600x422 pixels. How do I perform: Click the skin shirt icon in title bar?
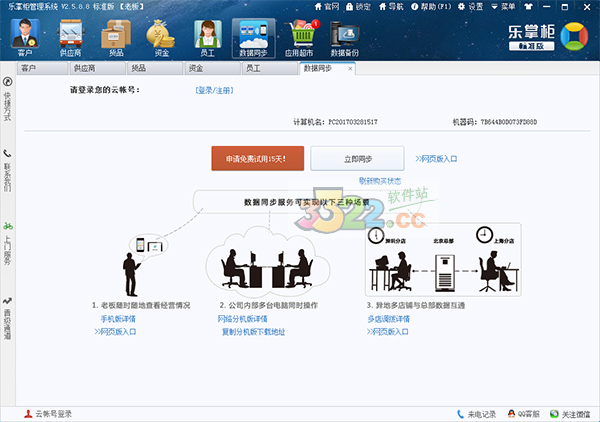(x=528, y=7)
